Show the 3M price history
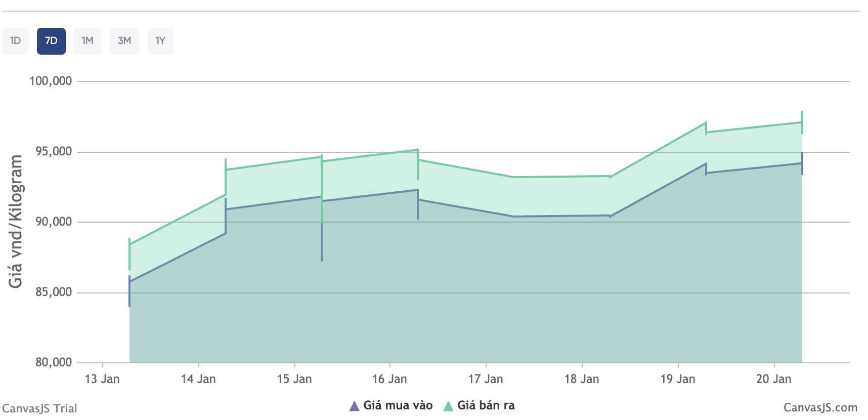The height and width of the screenshot is (420, 868). [124, 41]
